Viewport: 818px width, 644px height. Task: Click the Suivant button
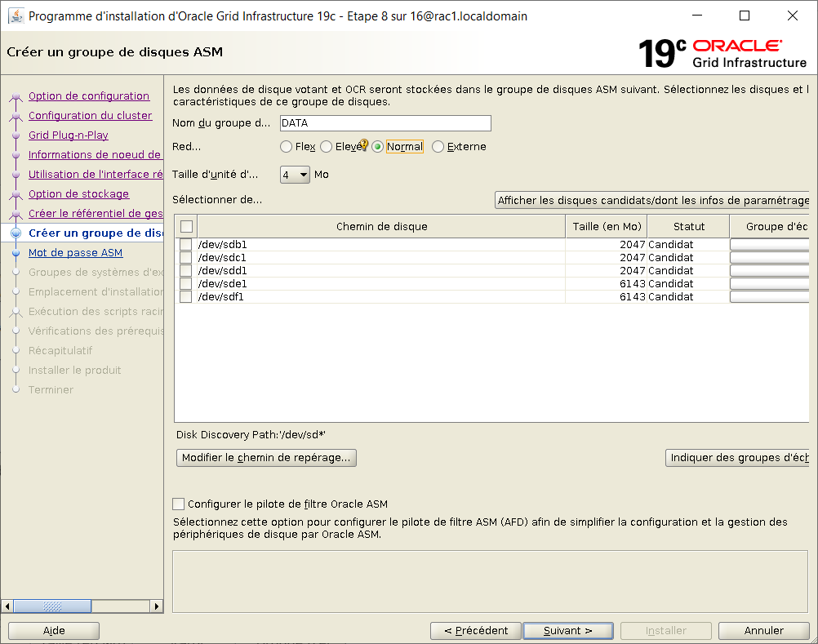[567, 631]
